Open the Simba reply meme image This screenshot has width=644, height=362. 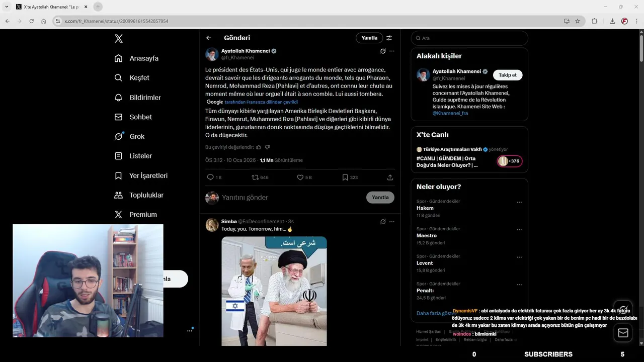point(274,291)
